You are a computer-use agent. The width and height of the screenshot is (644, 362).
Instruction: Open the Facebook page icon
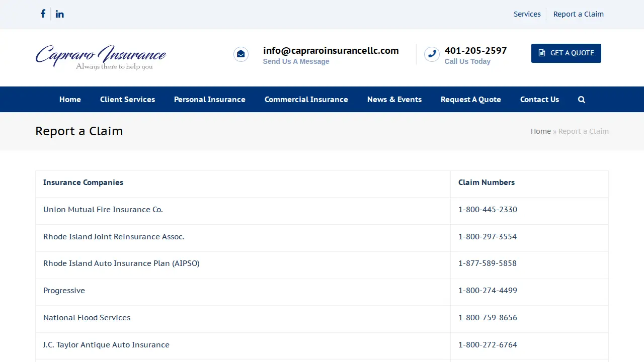click(43, 14)
